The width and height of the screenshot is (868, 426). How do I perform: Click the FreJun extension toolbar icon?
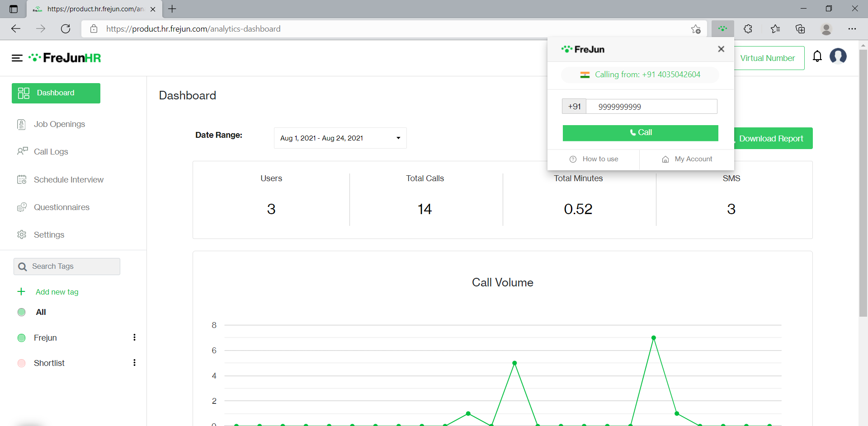[722, 28]
